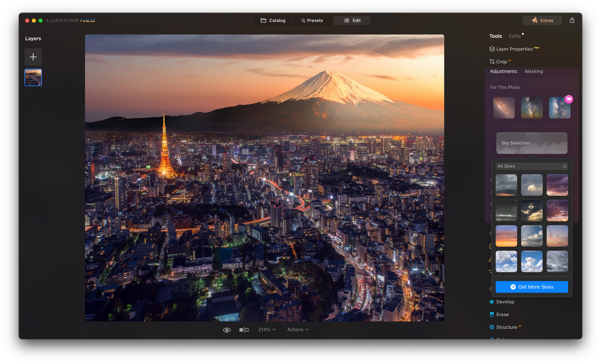Open the 214% zoom level menu

pyautogui.click(x=267, y=329)
